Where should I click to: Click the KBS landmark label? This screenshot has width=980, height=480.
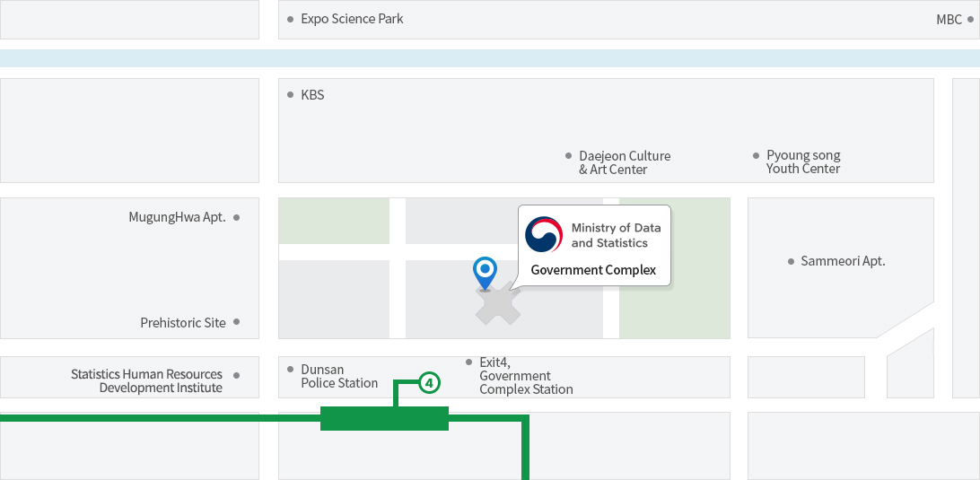(x=312, y=94)
